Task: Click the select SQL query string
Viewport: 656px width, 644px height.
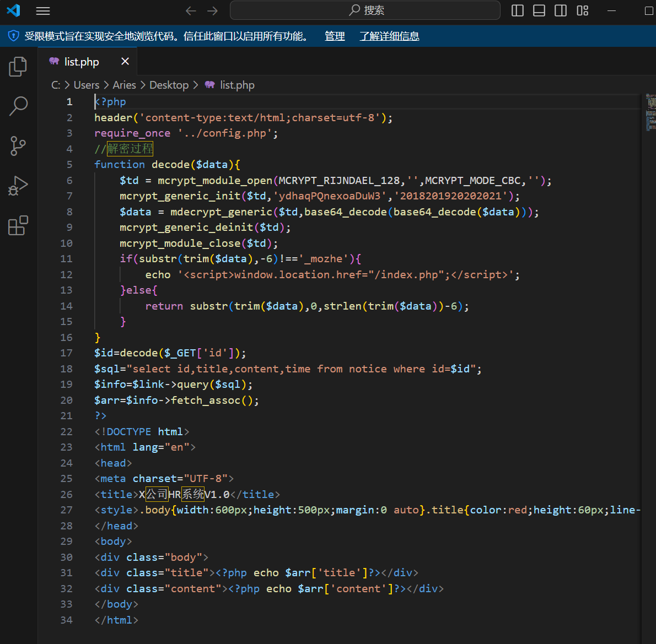Action: click(x=301, y=369)
